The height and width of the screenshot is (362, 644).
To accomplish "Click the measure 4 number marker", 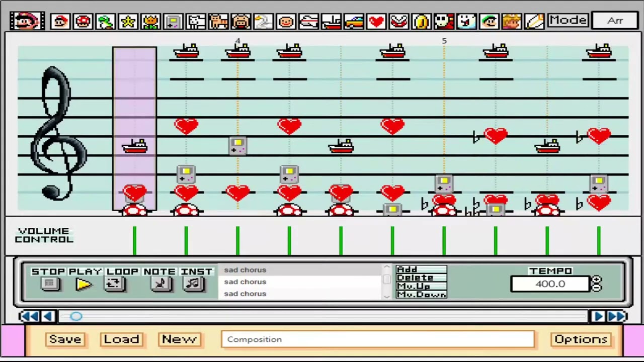I will point(237,40).
